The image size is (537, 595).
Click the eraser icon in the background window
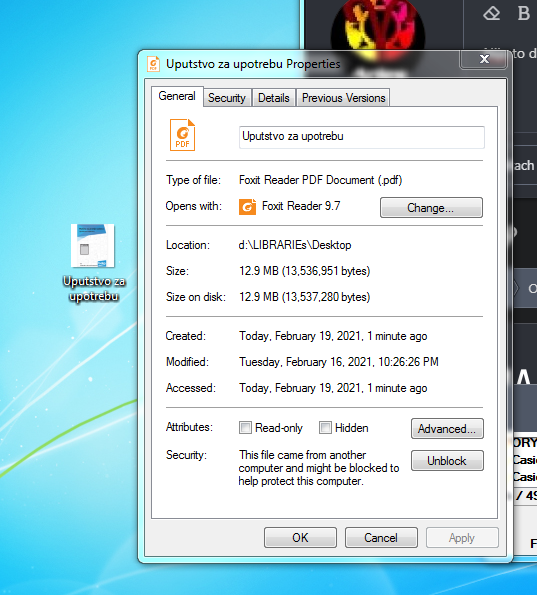[491, 14]
